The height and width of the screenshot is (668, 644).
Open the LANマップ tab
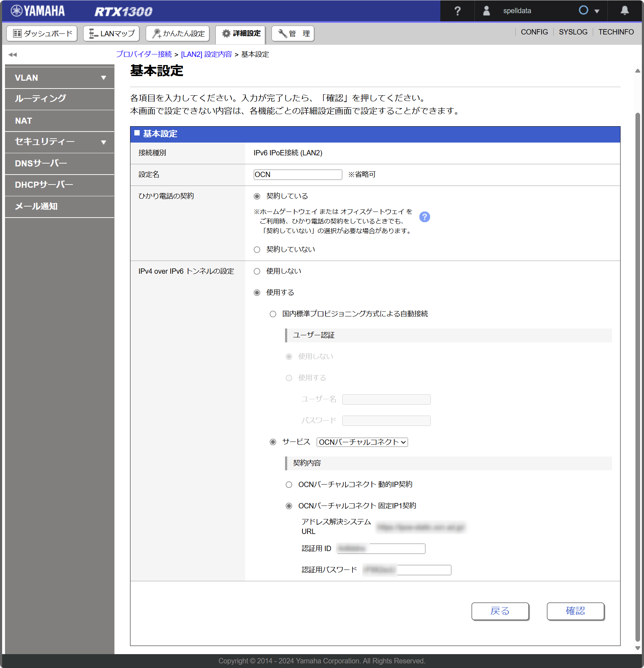(x=111, y=33)
